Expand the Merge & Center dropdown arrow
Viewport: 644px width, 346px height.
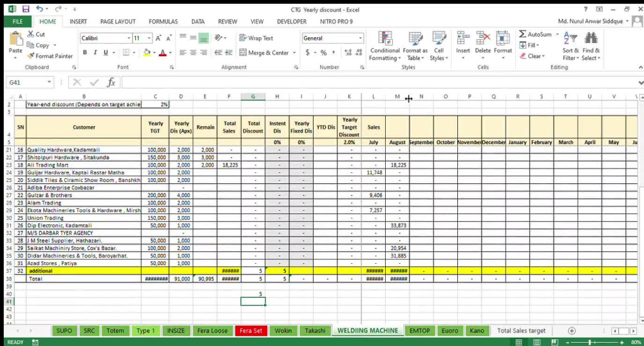coord(294,53)
